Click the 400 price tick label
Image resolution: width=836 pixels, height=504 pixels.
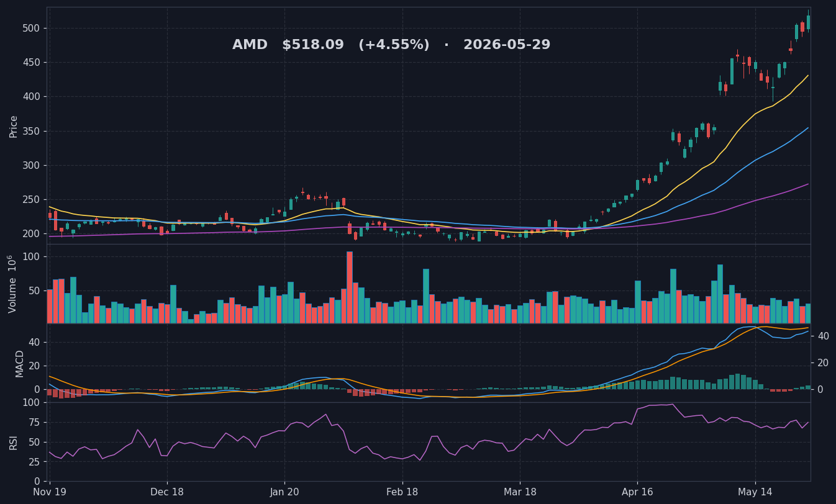[x=31, y=97]
